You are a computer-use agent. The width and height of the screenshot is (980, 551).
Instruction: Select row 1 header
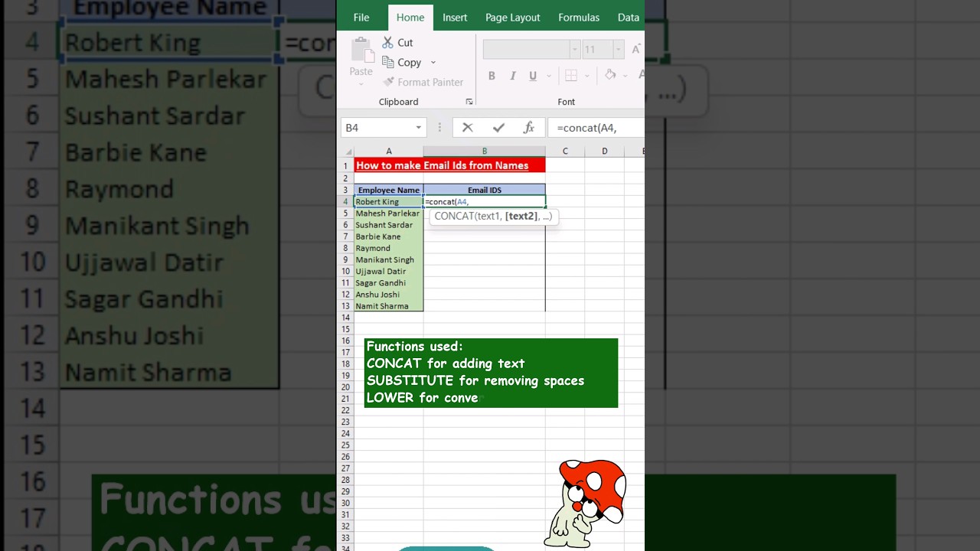tap(345, 166)
